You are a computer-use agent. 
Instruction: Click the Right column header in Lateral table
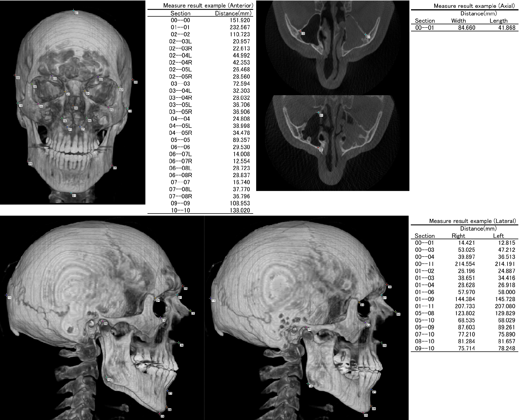point(458,236)
